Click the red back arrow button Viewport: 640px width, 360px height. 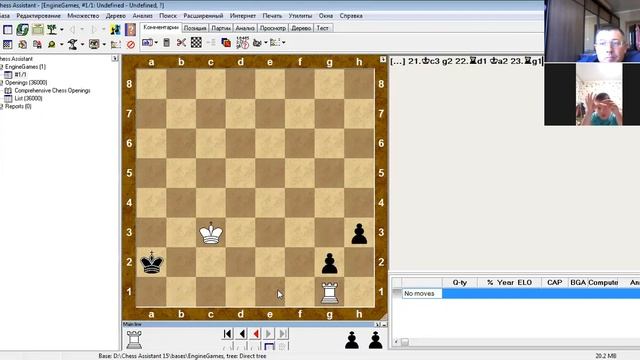click(x=256, y=334)
